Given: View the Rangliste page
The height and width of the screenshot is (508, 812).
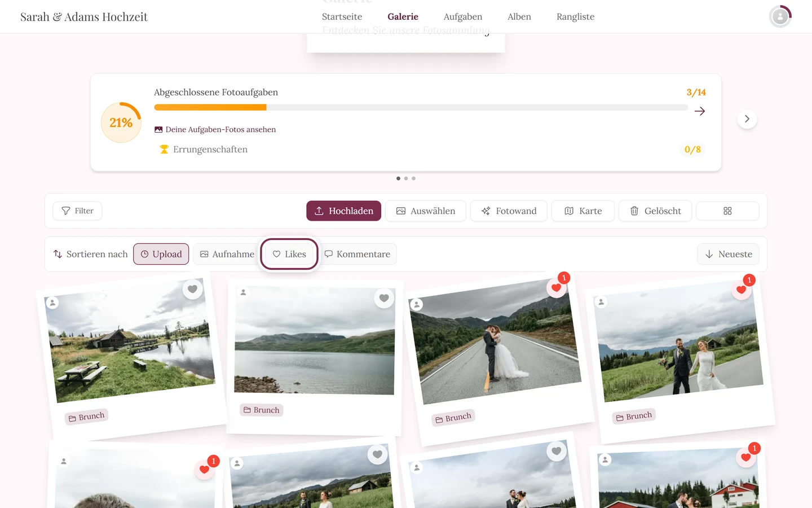Looking at the screenshot, I should tap(575, 16).
